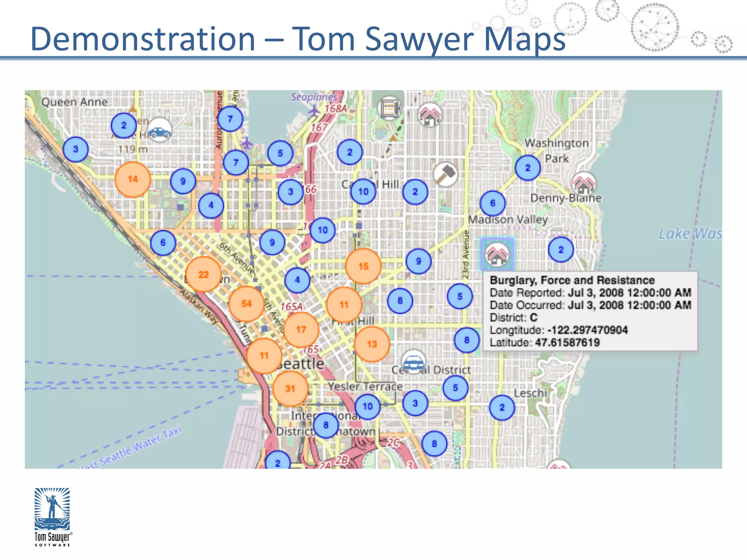Click the 'Leschi' neighborhood label
This screenshot has width=747, height=560.
(530, 393)
